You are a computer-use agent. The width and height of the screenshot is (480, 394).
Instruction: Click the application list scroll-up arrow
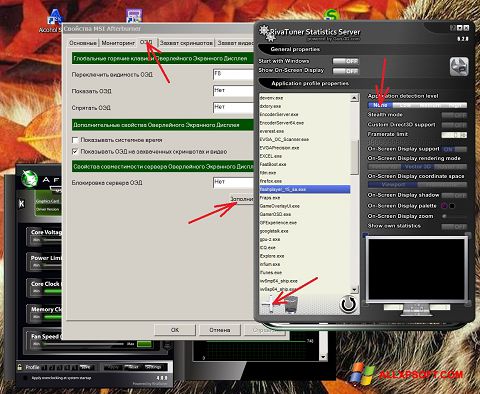pyautogui.click(x=354, y=98)
